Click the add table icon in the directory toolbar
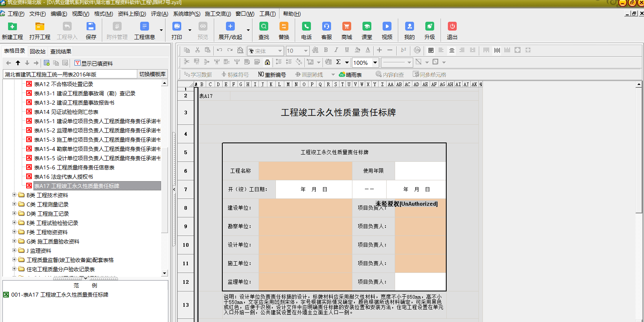 click(47, 63)
